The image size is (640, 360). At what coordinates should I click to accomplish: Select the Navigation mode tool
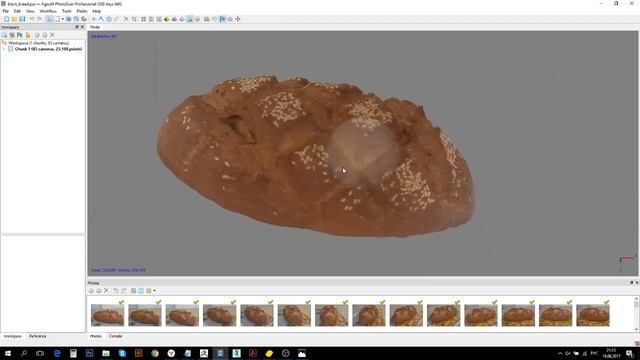pyautogui.click(x=49, y=19)
